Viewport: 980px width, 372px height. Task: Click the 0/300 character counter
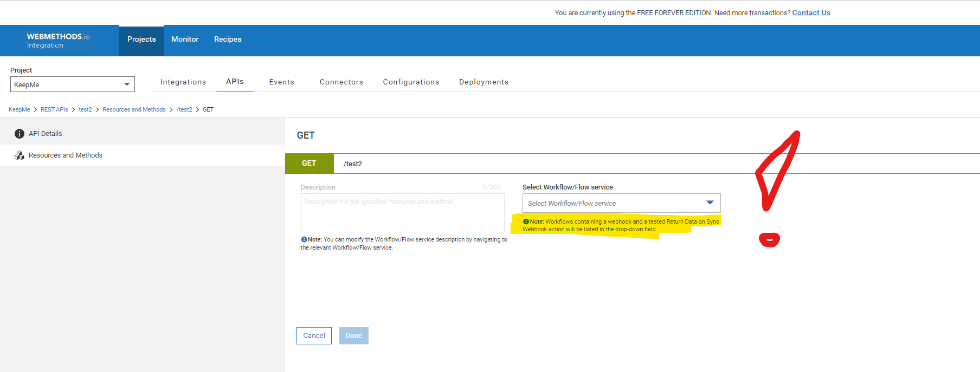tap(492, 187)
